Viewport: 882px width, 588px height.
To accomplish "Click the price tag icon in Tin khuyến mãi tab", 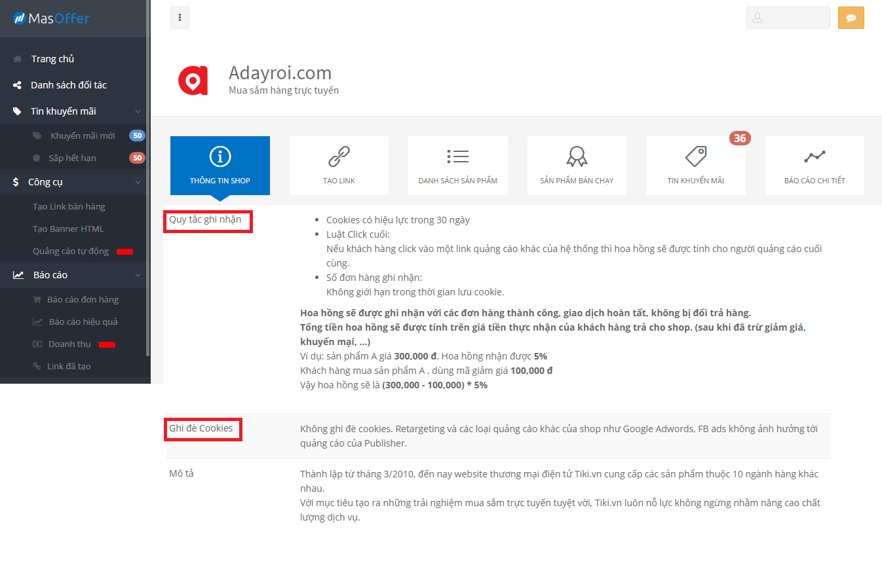I will (x=696, y=156).
